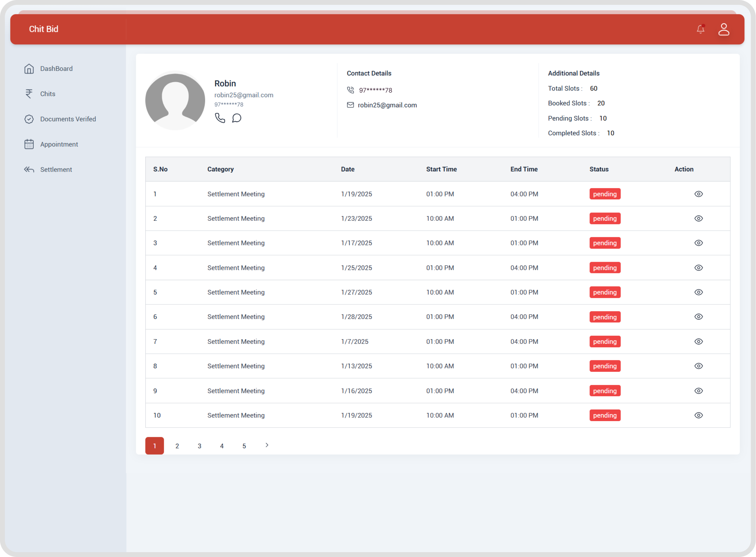Click the rupee Chits icon

[29, 94]
